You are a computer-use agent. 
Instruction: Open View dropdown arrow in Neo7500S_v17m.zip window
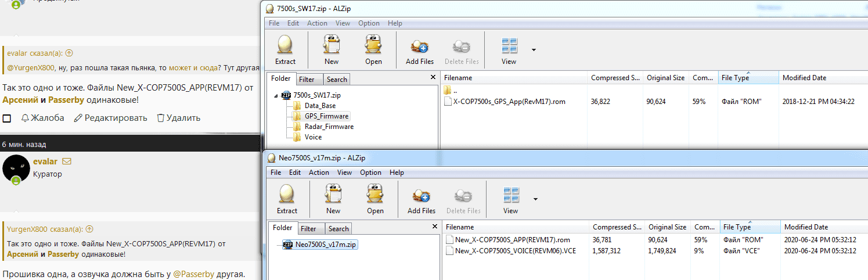[535, 199]
